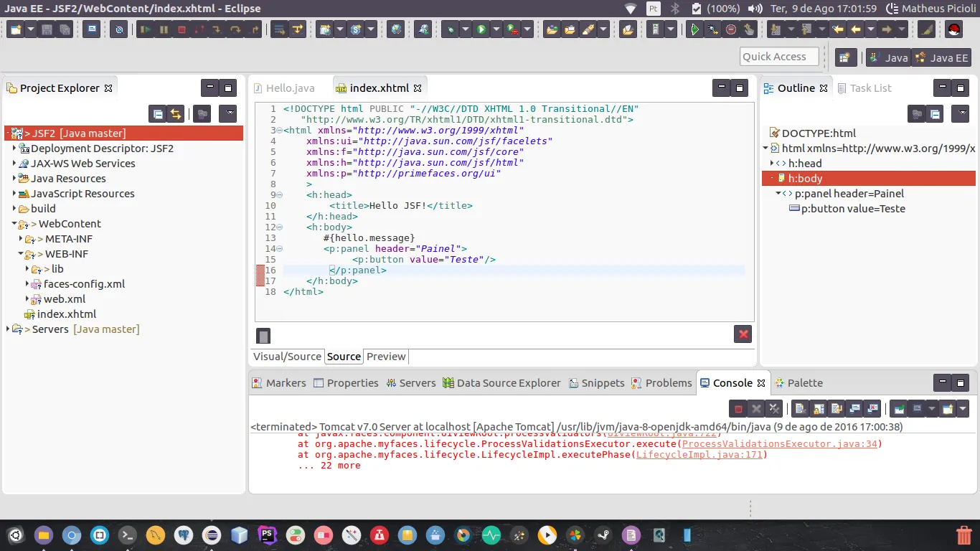Toggle fold marker at line 14 p:panel
This screenshot has height=551, width=980.
(279, 249)
